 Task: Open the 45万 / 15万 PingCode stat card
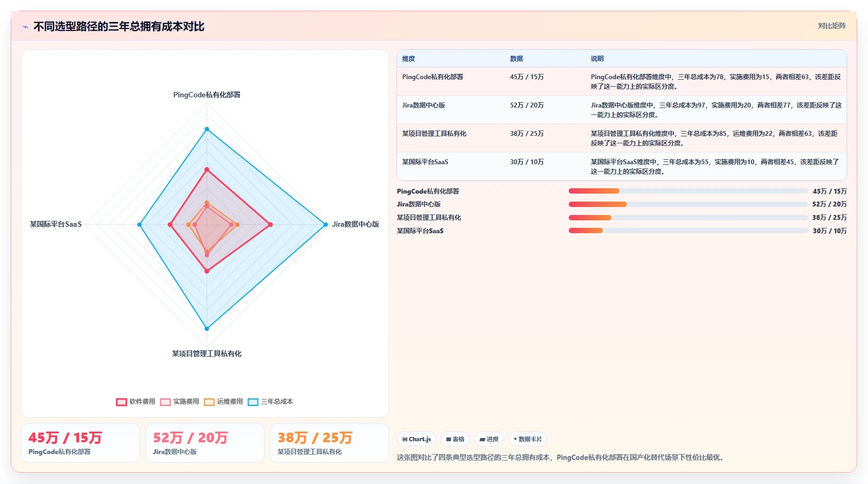(80, 443)
